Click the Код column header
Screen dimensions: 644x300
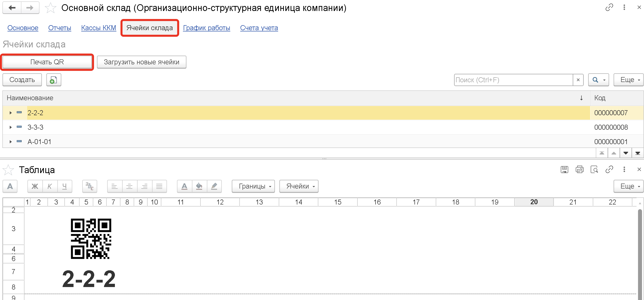click(x=617, y=98)
